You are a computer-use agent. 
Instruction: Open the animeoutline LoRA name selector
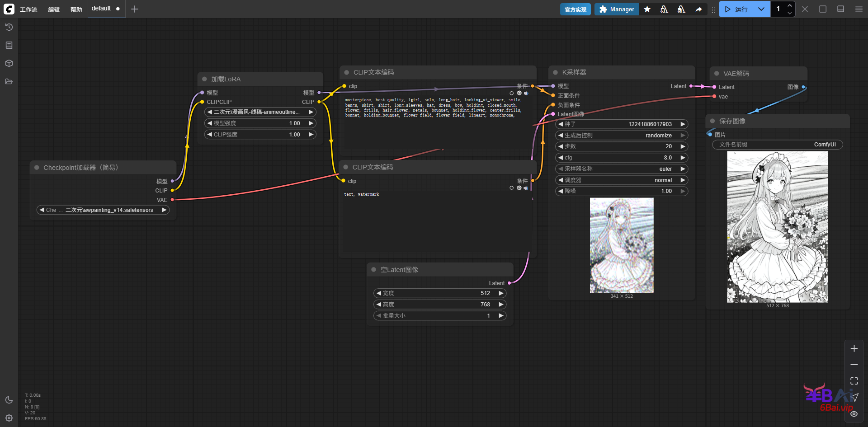coord(260,112)
